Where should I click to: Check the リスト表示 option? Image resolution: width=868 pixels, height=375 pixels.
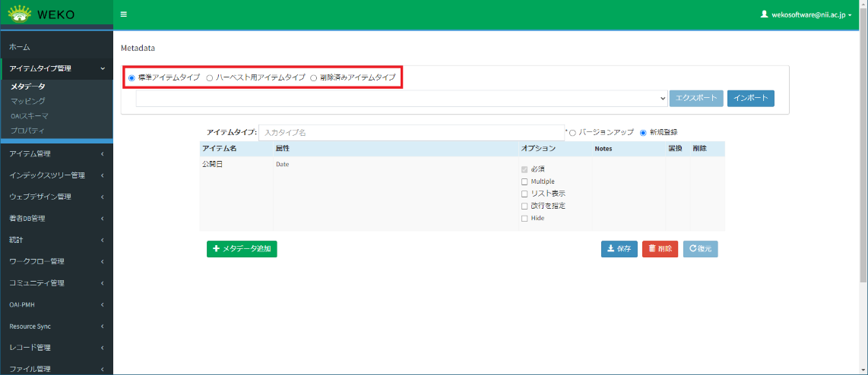pyautogui.click(x=524, y=194)
